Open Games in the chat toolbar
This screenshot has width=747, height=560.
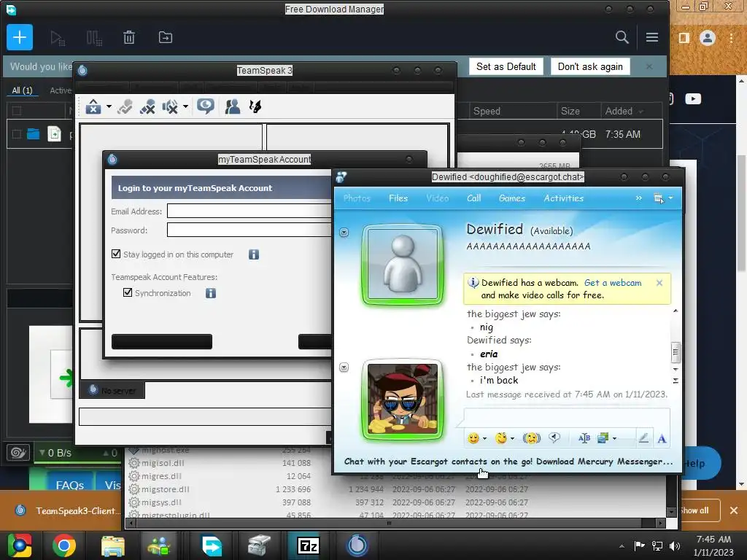pyautogui.click(x=511, y=198)
